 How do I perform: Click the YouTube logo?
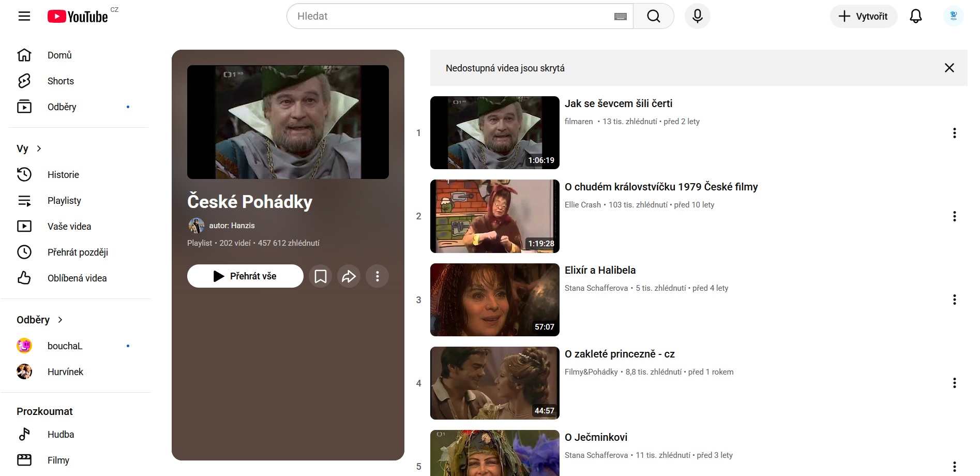(x=78, y=17)
